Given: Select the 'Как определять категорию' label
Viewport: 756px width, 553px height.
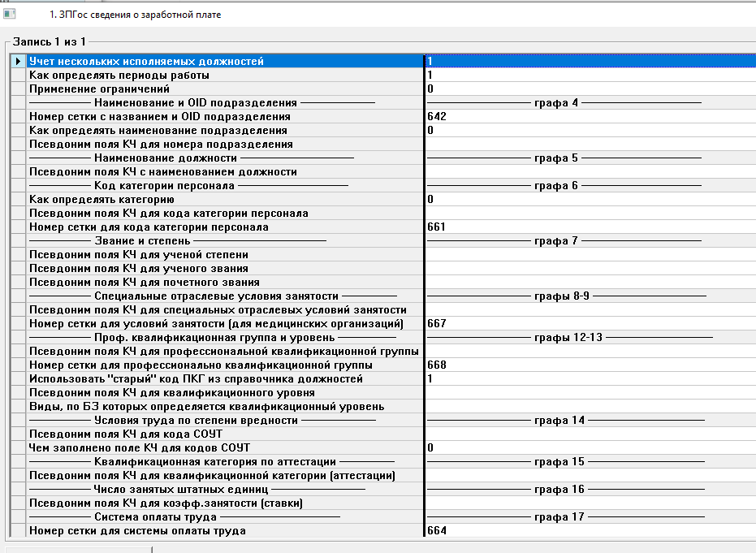Looking at the screenshot, I should [102, 200].
